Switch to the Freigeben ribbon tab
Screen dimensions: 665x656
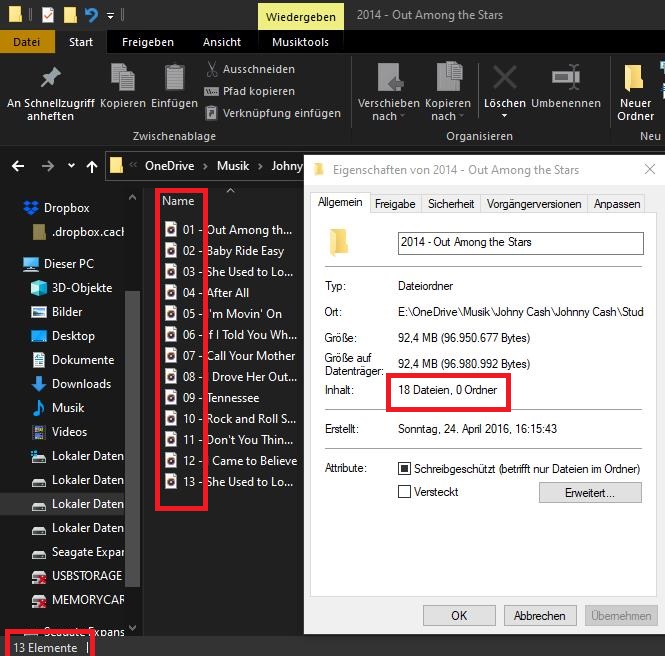148,42
